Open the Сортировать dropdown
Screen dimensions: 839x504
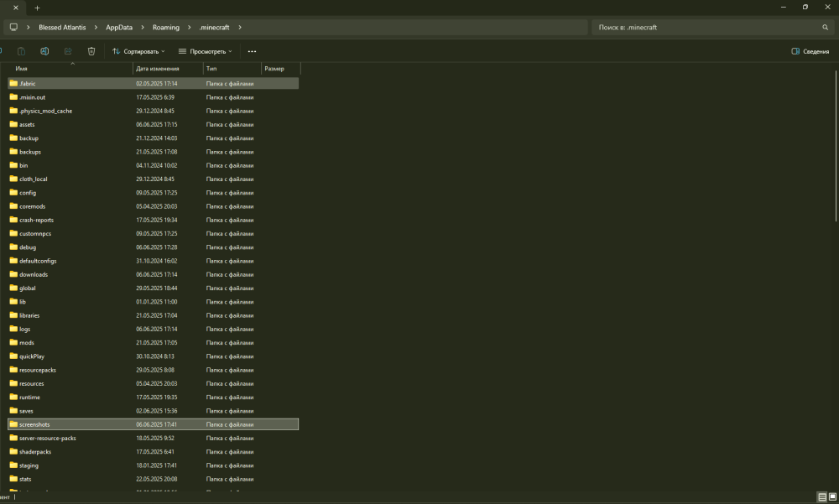coord(138,51)
